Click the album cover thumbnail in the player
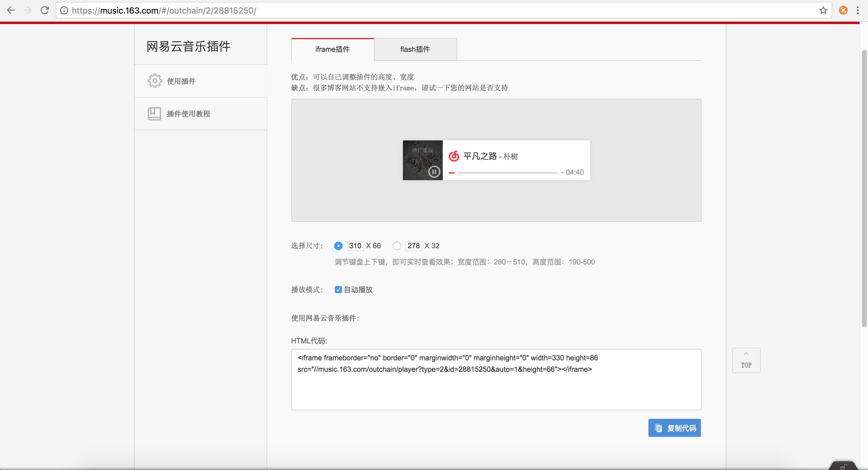The width and height of the screenshot is (868, 470). click(x=423, y=160)
